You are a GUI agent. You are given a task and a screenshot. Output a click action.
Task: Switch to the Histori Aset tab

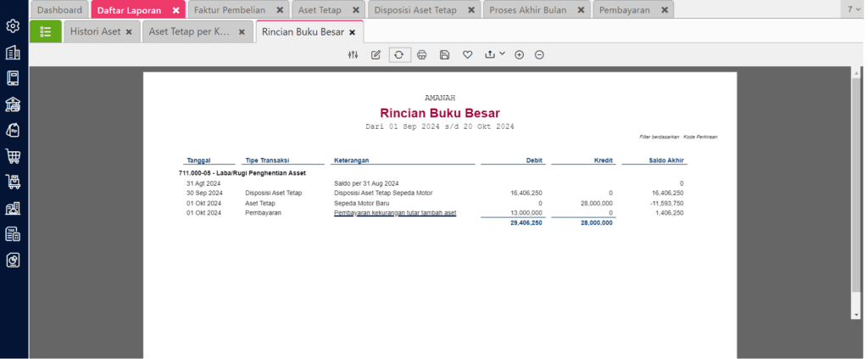point(95,31)
